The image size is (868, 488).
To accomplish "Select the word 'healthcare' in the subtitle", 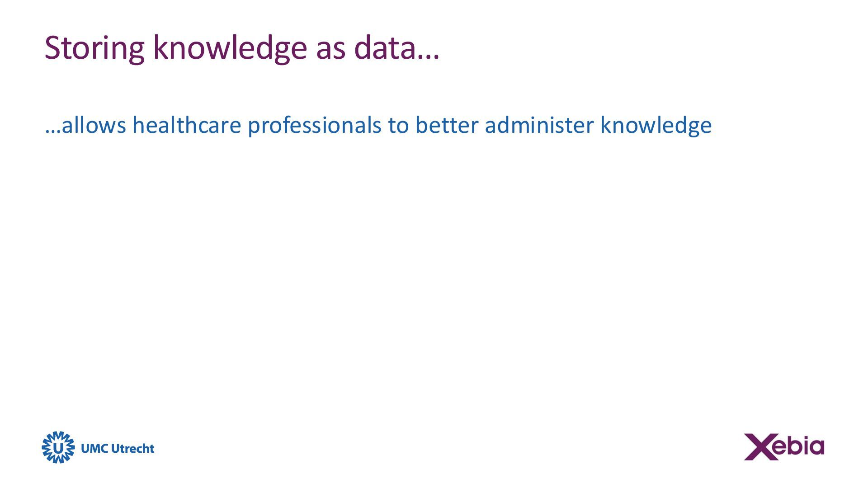I will coord(187,125).
